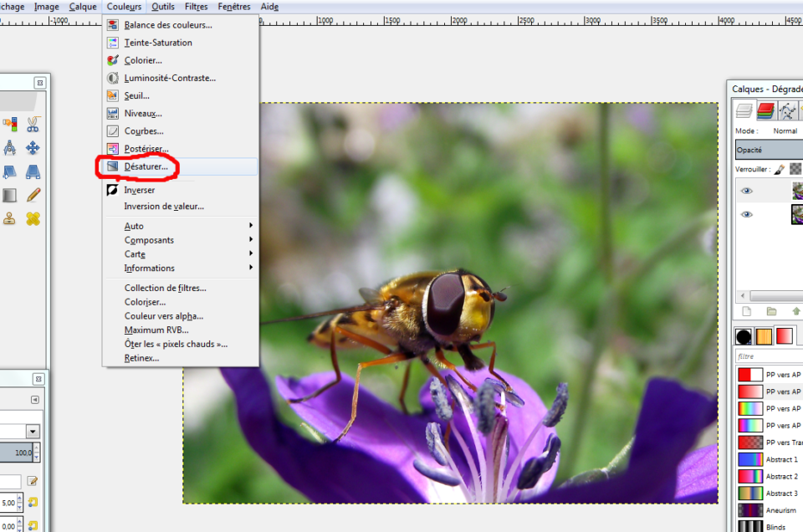Image resolution: width=803 pixels, height=532 pixels.
Task: Switch to the Layers tab icon
Action: pos(744,110)
